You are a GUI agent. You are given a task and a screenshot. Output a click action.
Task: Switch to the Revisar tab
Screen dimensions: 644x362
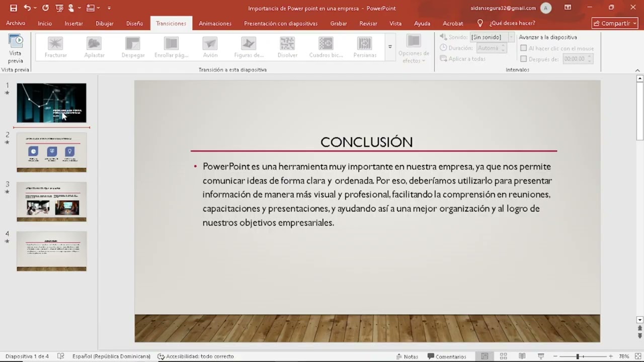368,23
